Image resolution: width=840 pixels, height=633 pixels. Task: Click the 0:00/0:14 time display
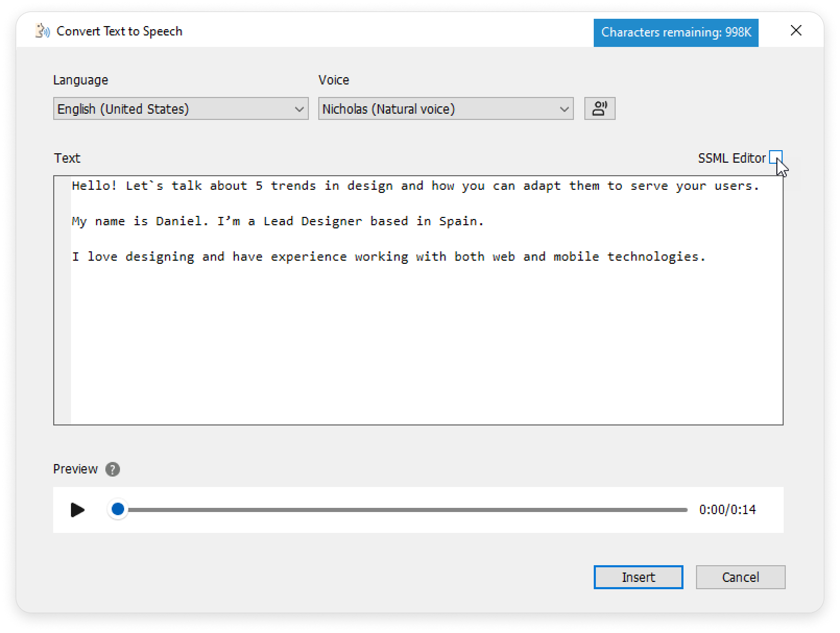coord(727,509)
